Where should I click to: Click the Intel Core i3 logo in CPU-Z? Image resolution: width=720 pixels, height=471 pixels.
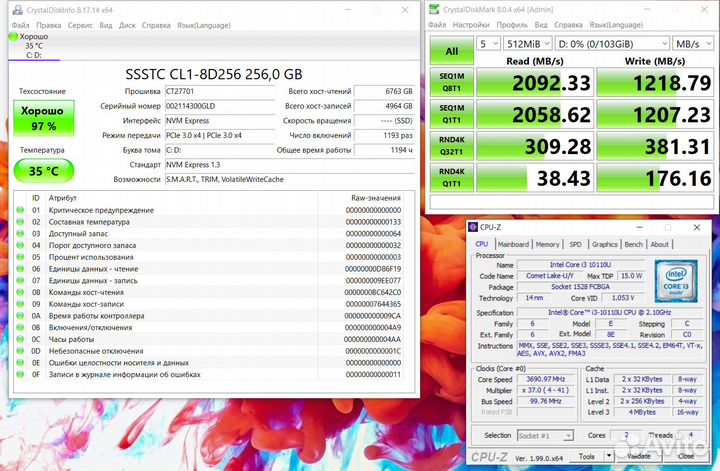[x=676, y=281]
